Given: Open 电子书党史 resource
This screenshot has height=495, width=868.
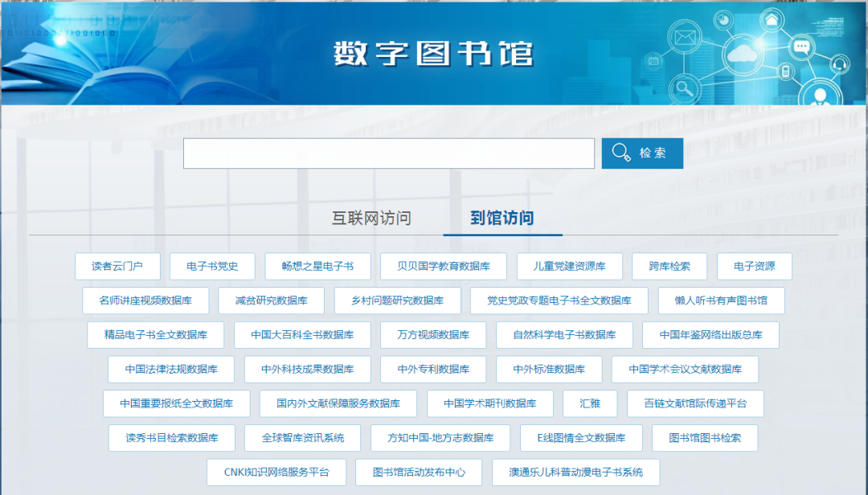Looking at the screenshot, I should pyautogui.click(x=212, y=266).
